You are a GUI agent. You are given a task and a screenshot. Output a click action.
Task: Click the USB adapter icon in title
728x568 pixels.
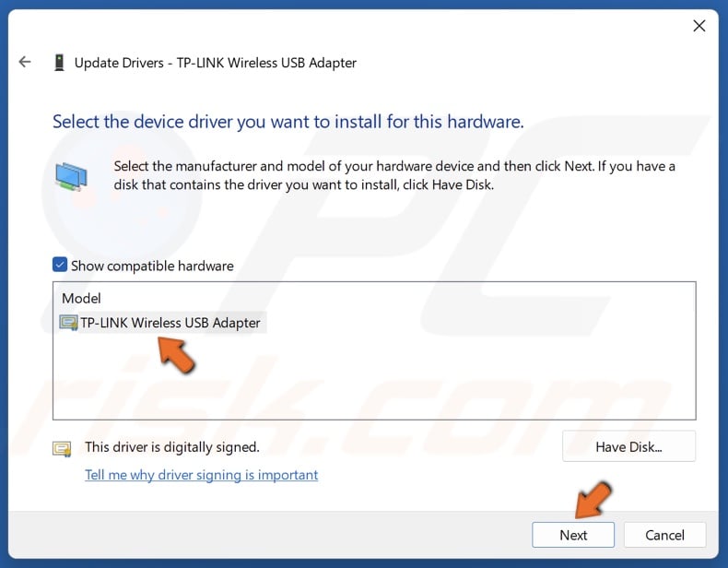tap(59, 62)
